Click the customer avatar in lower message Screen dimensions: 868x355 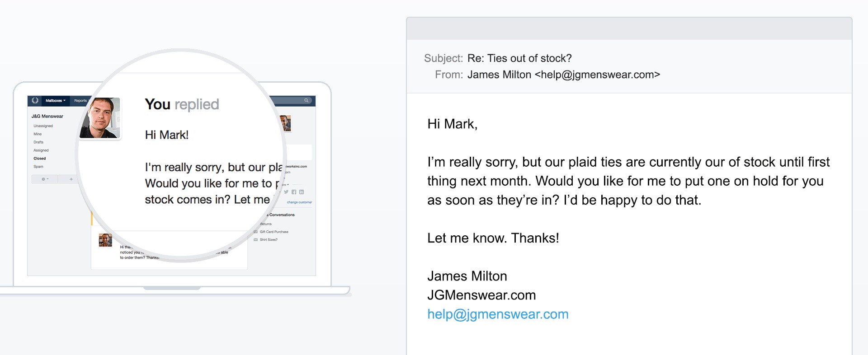(x=105, y=240)
